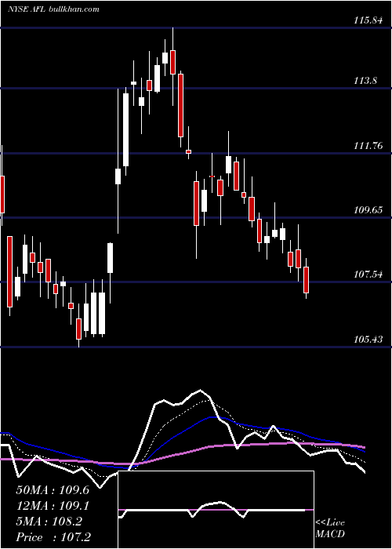Select the 115.84 price level label
Viewport: 392px width, 549px height.
pyautogui.click(x=368, y=20)
